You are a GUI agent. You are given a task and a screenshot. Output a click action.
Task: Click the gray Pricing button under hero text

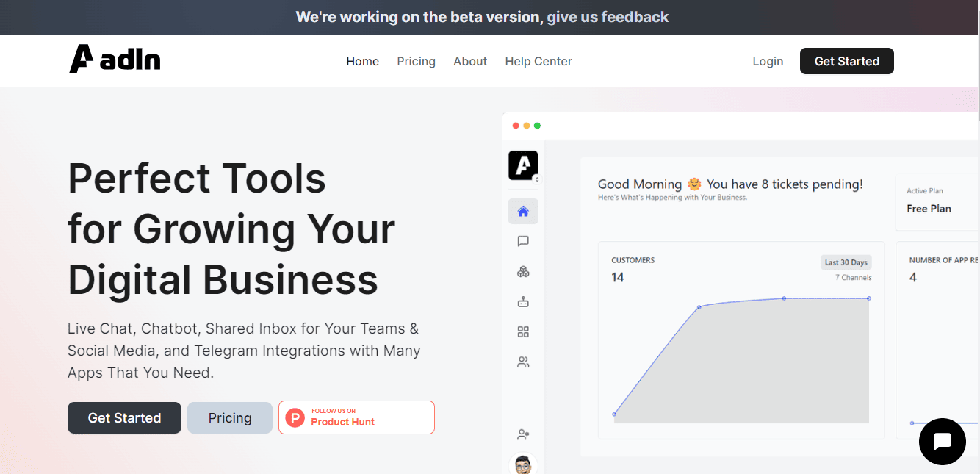pos(230,418)
